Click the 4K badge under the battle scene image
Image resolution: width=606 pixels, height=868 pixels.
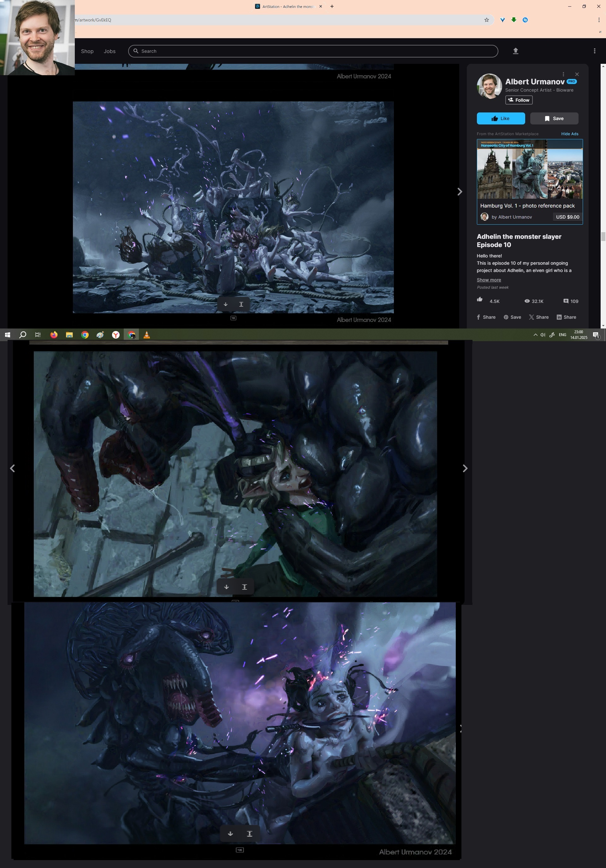pyautogui.click(x=233, y=318)
